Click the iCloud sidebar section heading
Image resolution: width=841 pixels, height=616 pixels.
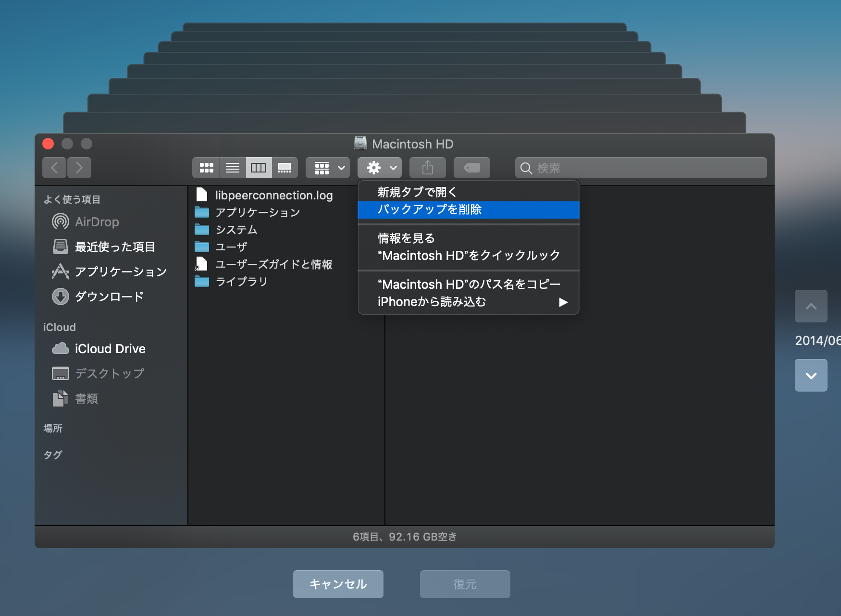click(60, 327)
